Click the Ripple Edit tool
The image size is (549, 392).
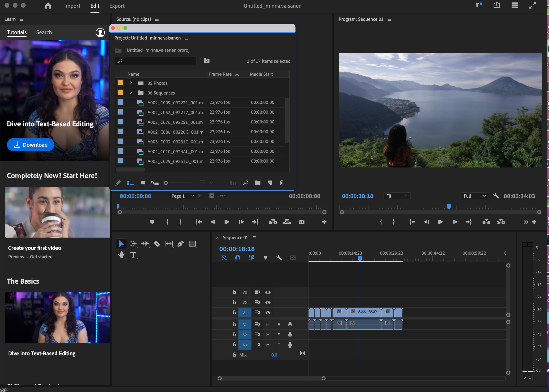[145, 244]
